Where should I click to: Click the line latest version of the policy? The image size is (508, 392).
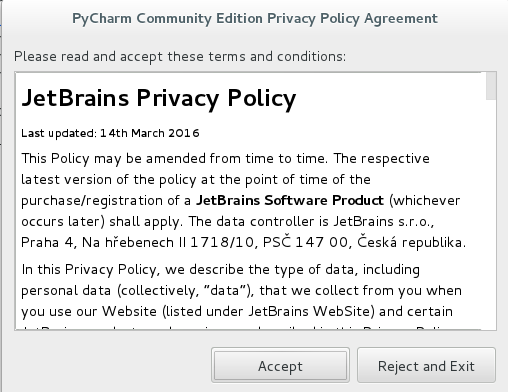tap(196, 179)
